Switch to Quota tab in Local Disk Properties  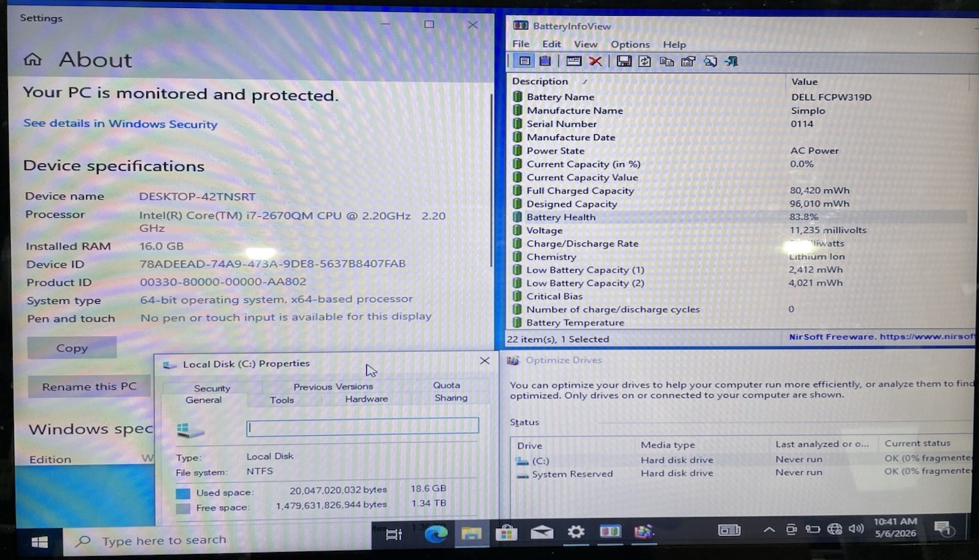point(447,385)
